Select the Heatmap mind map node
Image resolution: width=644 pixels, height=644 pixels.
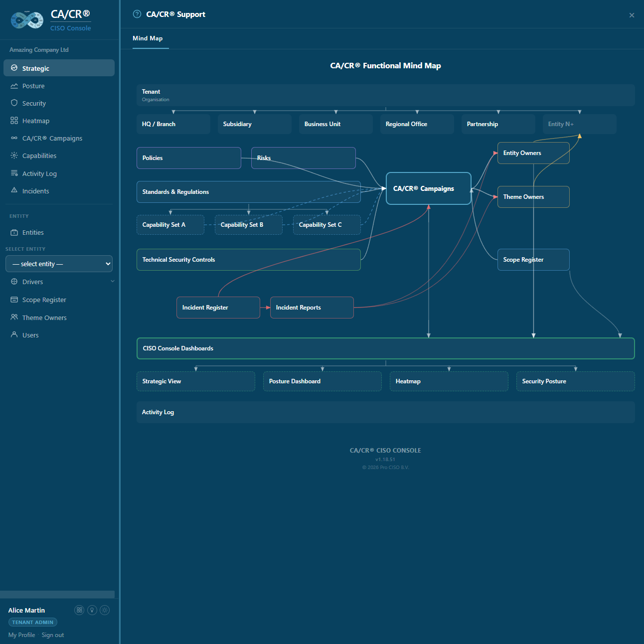click(x=449, y=381)
